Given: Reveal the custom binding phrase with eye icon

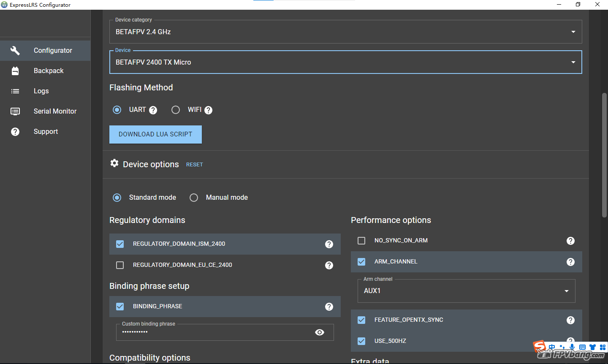Looking at the screenshot, I should pos(320,332).
